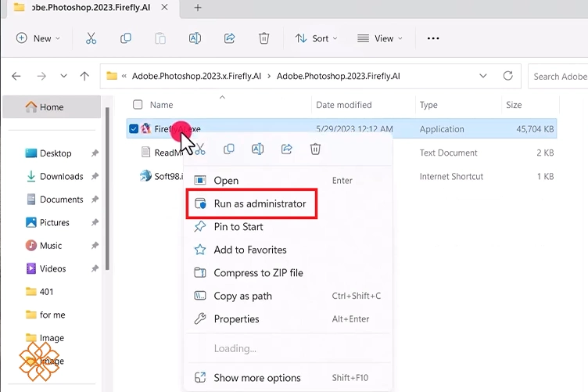Open Documents in the sidebar

[62, 200]
